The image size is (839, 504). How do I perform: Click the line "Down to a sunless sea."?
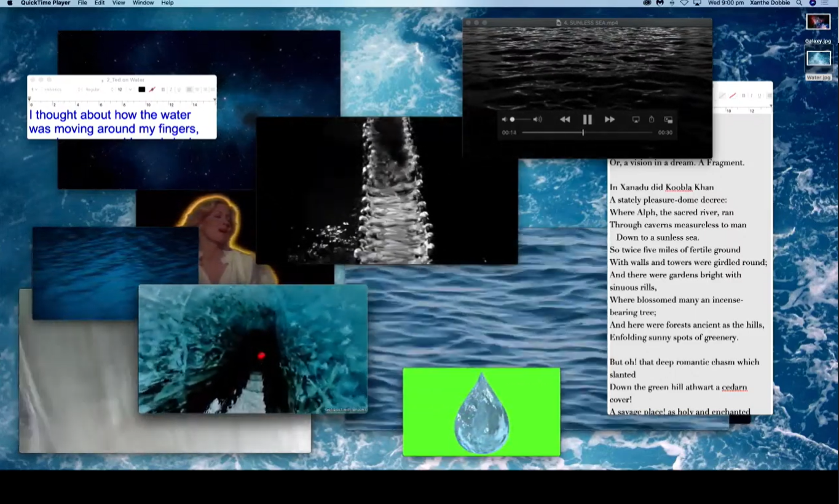pyautogui.click(x=658, y=237)
